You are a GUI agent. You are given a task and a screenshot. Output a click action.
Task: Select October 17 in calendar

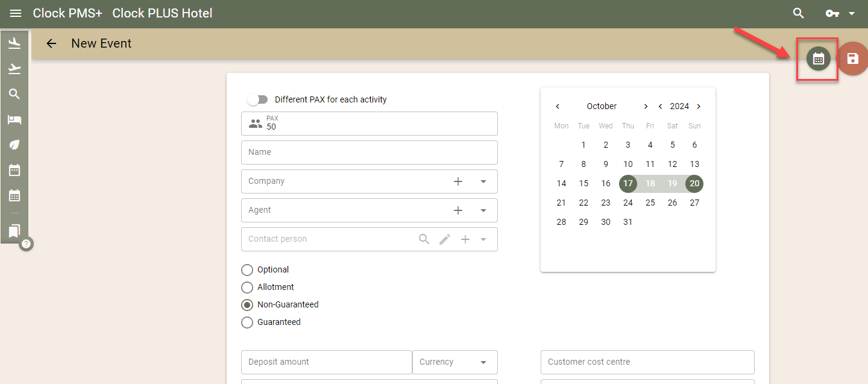point(628,183)
